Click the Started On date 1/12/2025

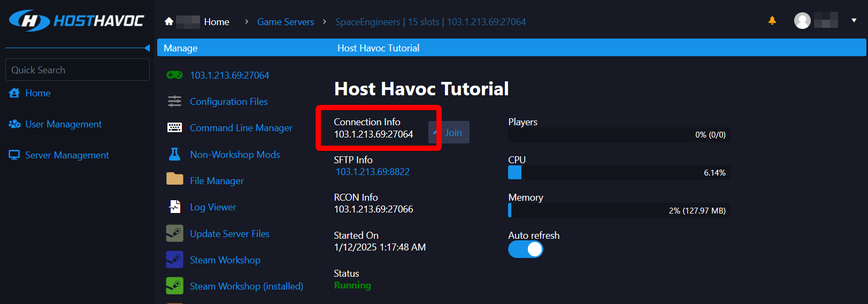coord(356,247)
